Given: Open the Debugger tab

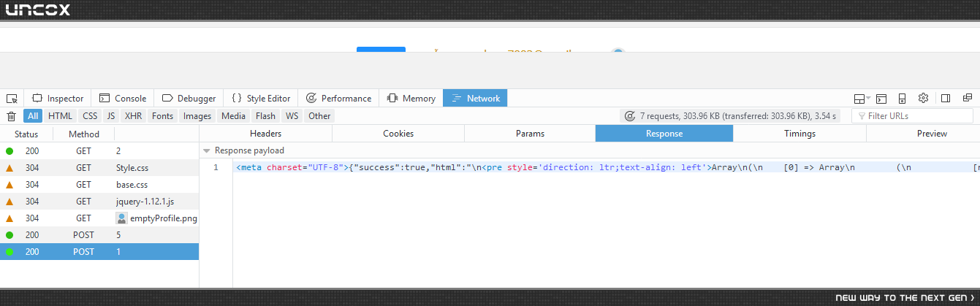Looking at the screenshot, I should pos(188,99).
